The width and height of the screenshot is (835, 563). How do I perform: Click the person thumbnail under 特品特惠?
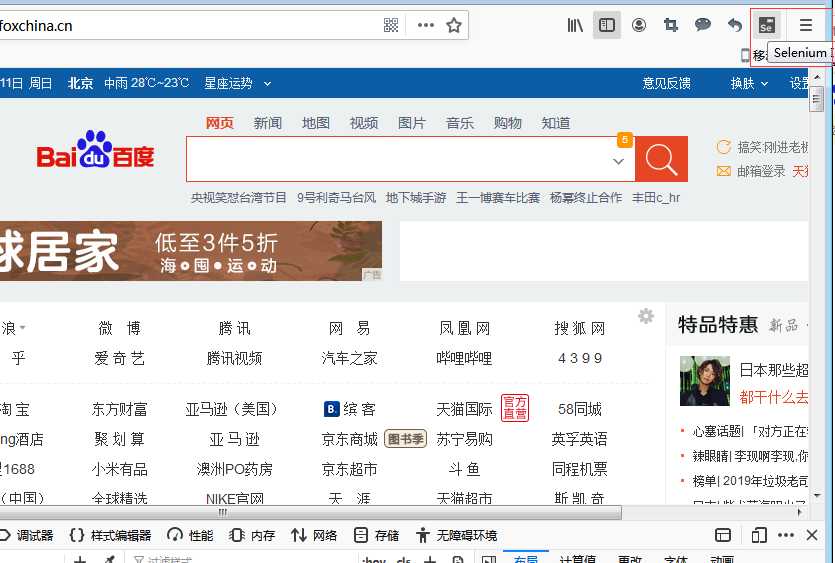click(705, 381)
